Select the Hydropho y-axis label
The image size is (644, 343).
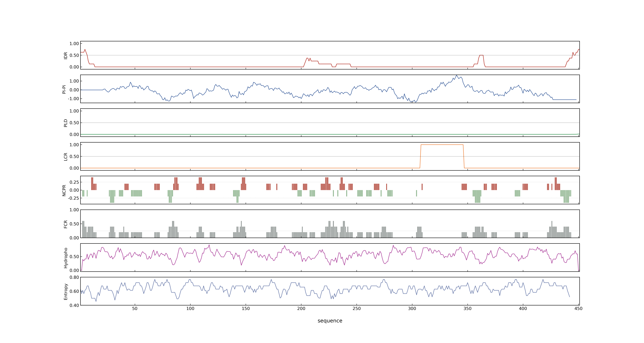point(66,258)
